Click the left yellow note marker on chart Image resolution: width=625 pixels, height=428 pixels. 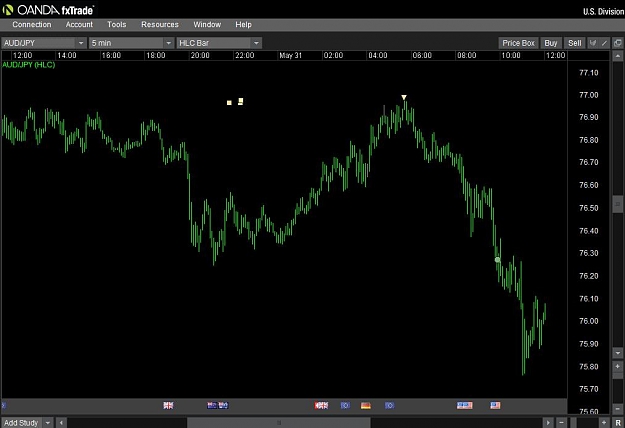click(229, 103)
